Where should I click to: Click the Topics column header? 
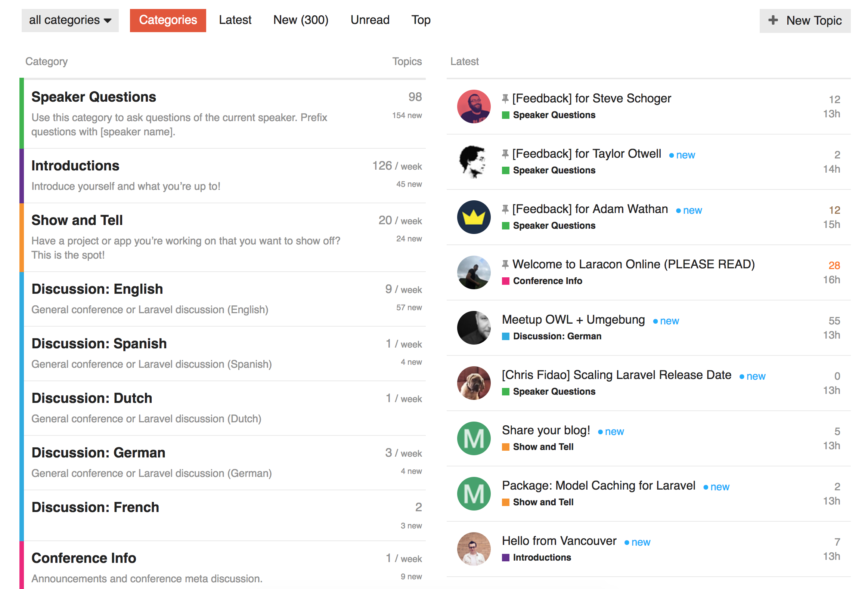(x=407, y=61)
